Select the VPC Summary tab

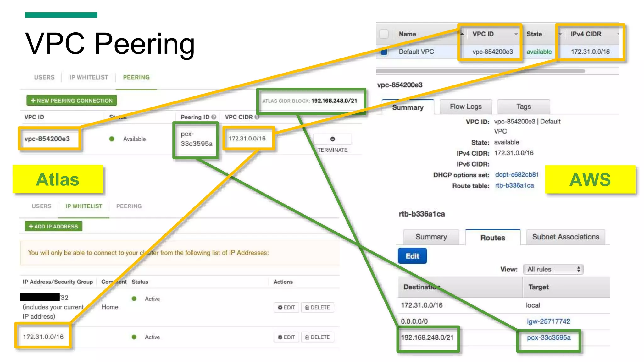tap(408, 107)
